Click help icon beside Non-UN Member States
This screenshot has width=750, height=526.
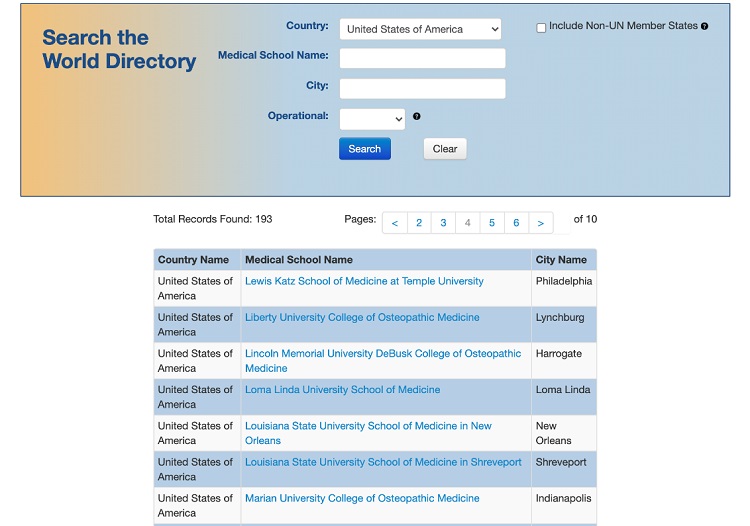point(705,26)
